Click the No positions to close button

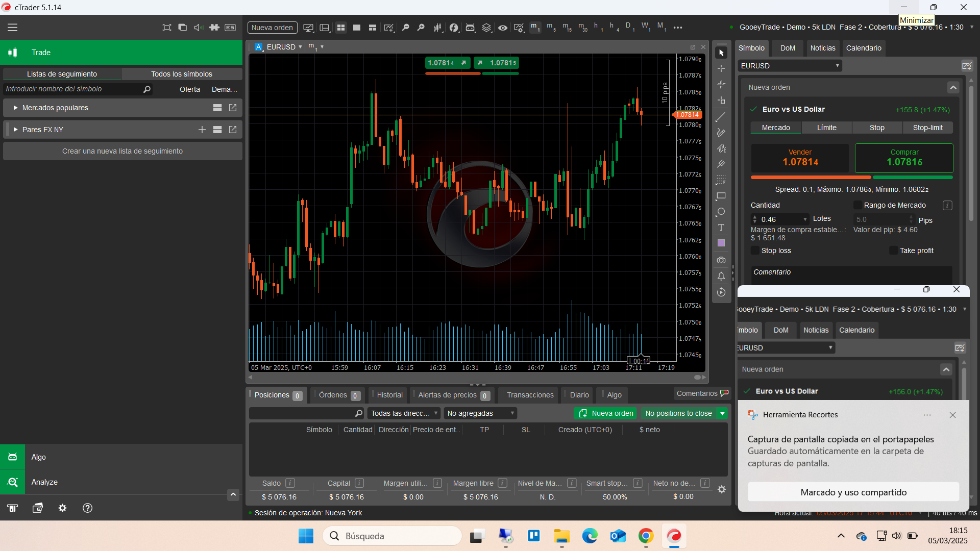[678, 413]
